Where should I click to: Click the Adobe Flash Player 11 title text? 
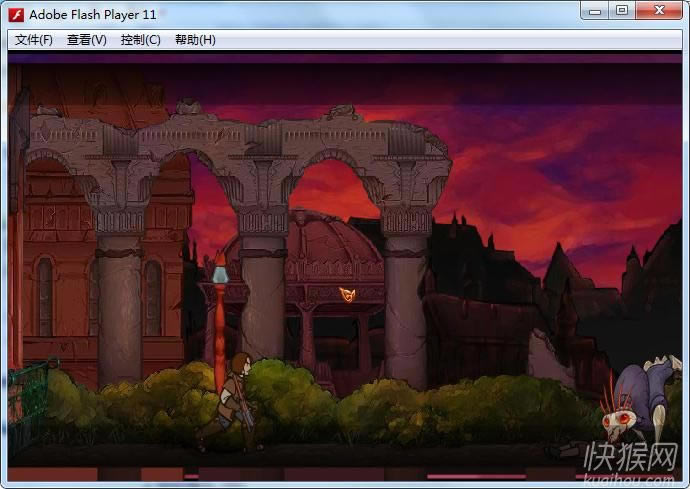(92, 14)
